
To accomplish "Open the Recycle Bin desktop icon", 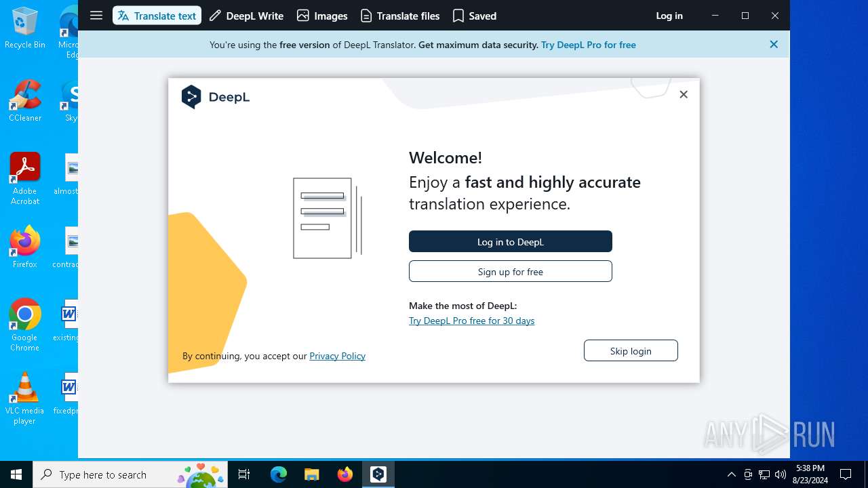I will click(25, 28).
